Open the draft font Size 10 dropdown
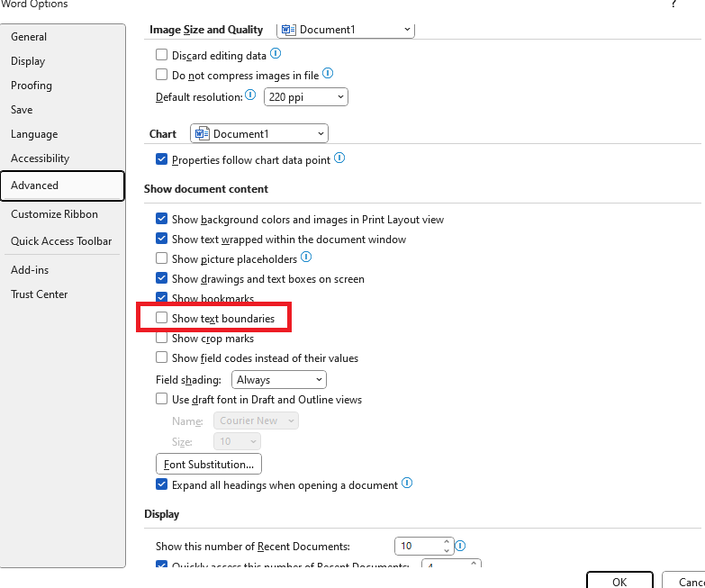Screen dimensions: 705x588 coord(237,441)
